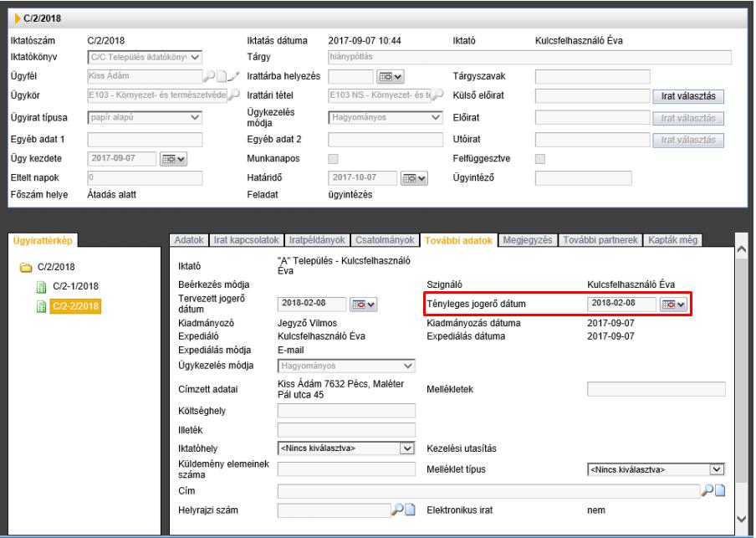The image size is (756, 538).
Task: Open the Határidő calendar picker
Action: tap(414, 178)
